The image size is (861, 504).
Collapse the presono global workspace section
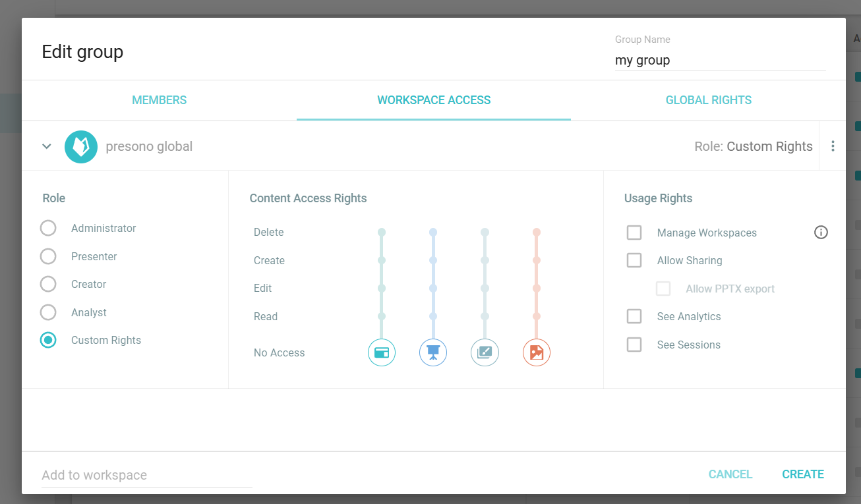[x=47, y=146]
